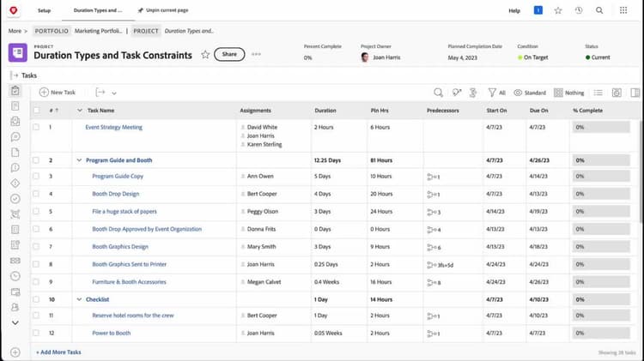Open task list quick search icon

click(438, 93)
